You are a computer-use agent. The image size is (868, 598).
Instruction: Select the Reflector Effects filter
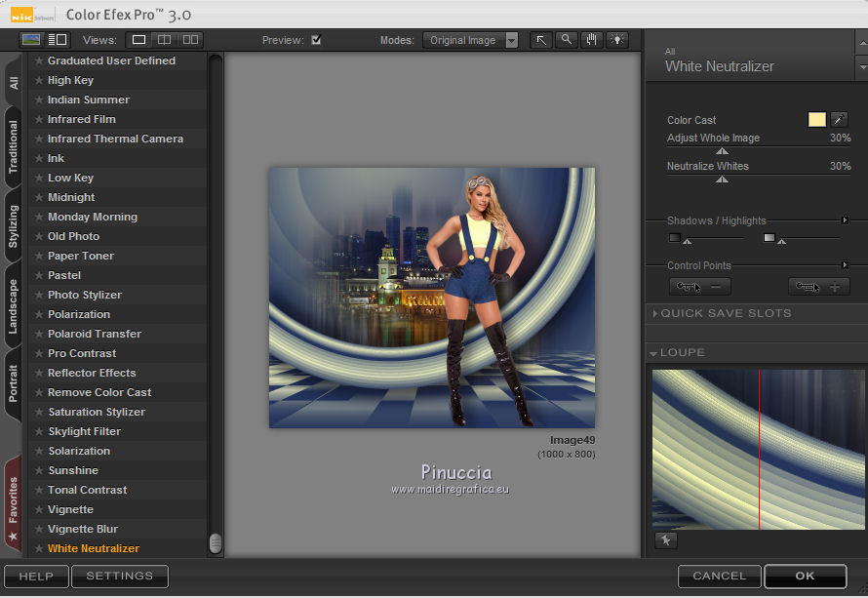click(x=118, y=373)
